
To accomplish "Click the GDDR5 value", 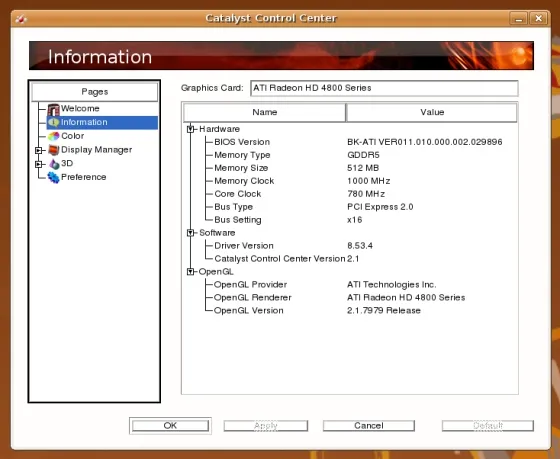I will click(363, 155).
